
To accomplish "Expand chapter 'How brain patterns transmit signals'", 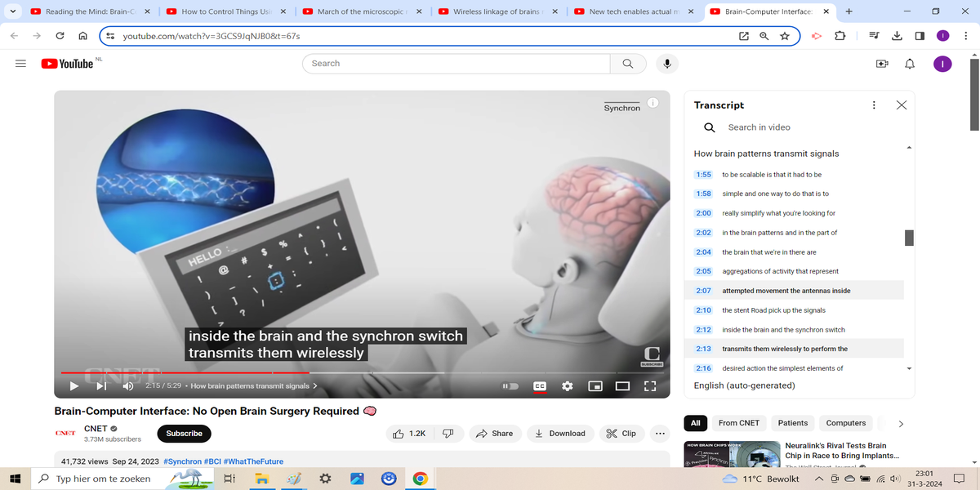I will point(253,386).
